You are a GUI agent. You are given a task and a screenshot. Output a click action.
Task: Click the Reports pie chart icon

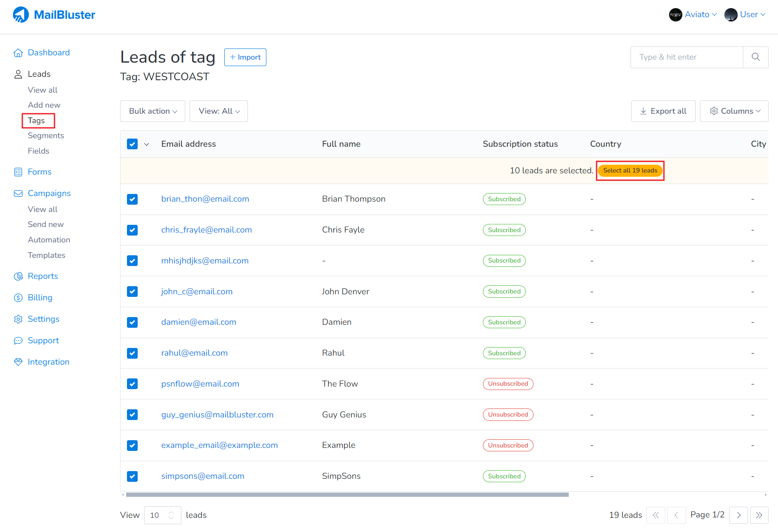(18, 276)
